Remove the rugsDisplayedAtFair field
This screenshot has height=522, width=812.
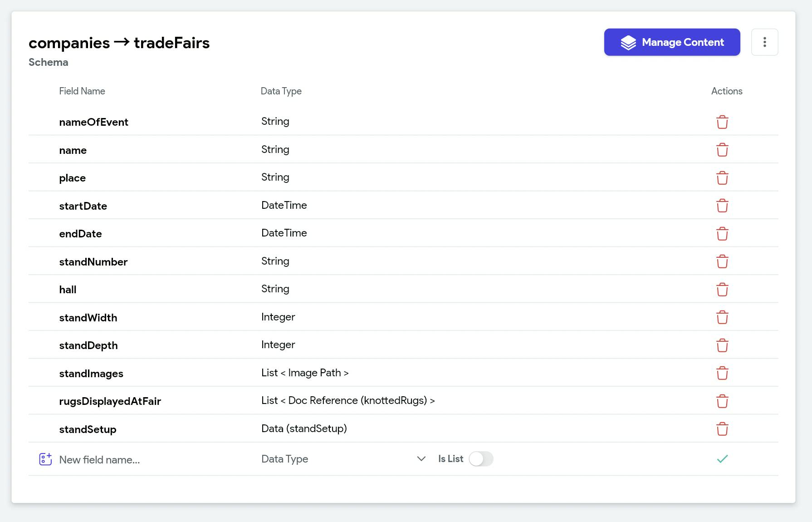click(x=722, y=401)
